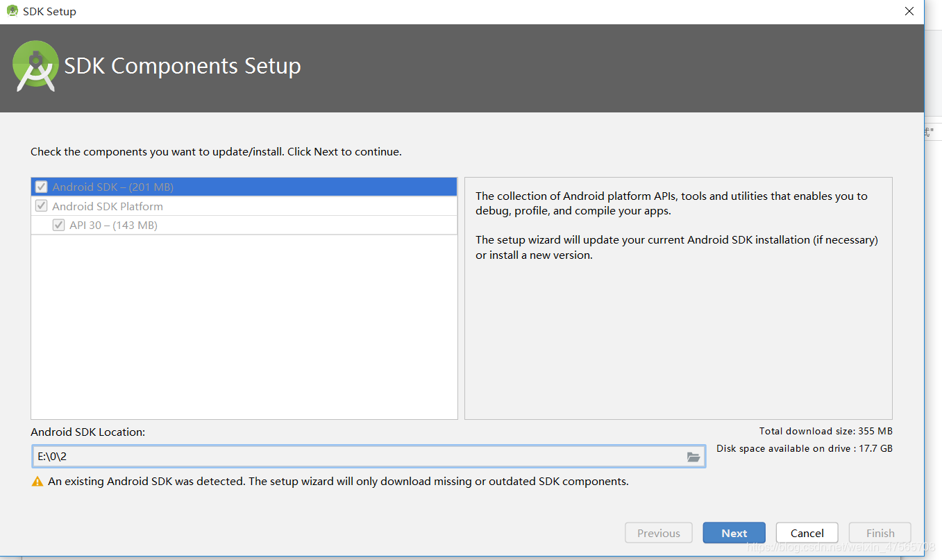Click the Previous button
The width and height of the screenshot is (942, 560).
[x=659, y=533]
